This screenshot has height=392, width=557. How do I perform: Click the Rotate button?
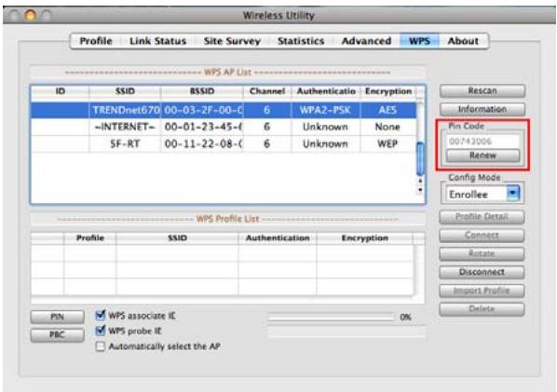pyautogui.click(x=482, y=254)
